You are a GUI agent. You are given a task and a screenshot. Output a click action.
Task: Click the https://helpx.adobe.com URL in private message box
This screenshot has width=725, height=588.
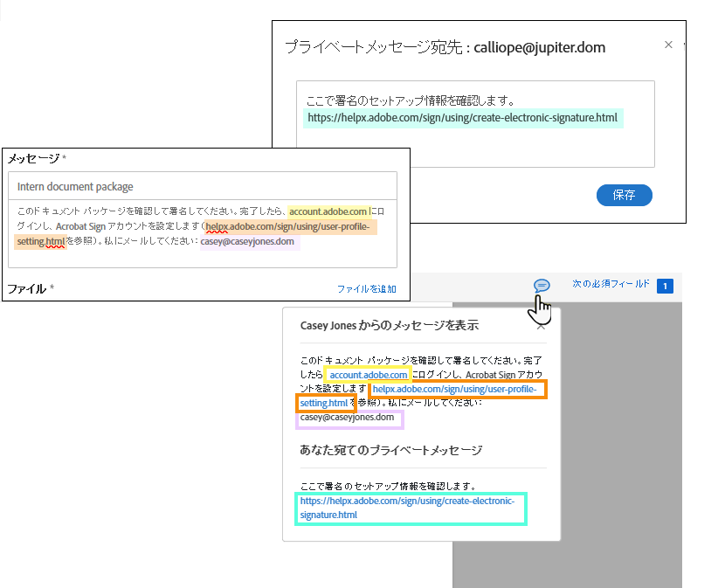(x=462, y=117)
